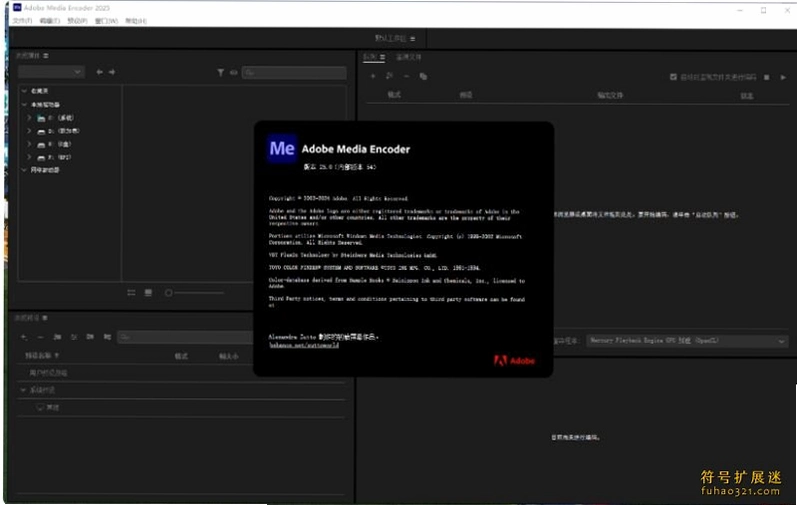Open the Mercury Playback Engine renderer dropdown
The width and height of the screenshot is (797, 505).
687,341
